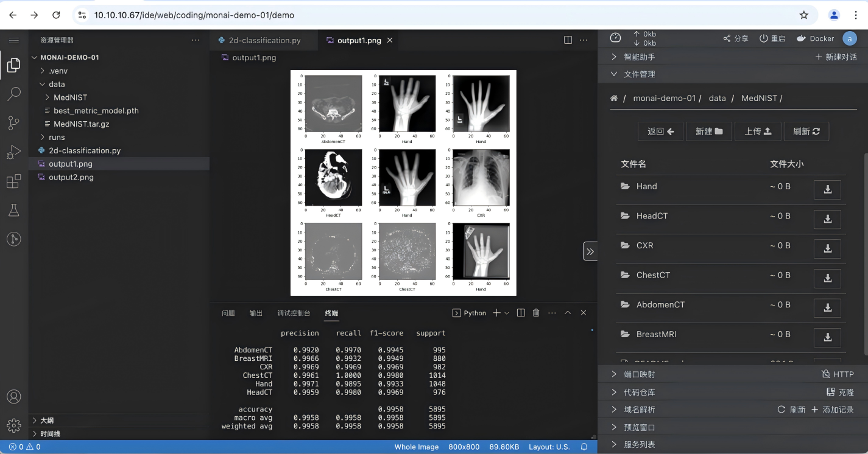Open the Search view in activity bar
Image resolution: width=868 pixels, height=454 pixels.
coord(13,94)
